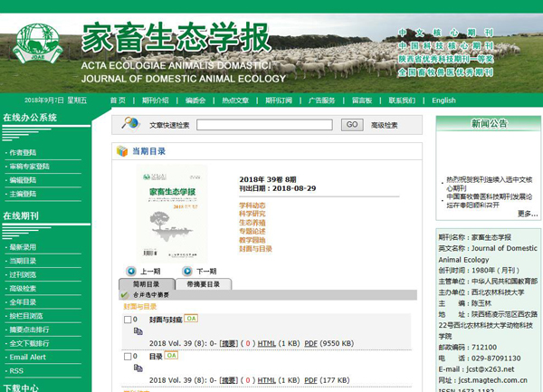Click the previous issue arrow icon
This screenshot has width=543, height=392.
tap(129, 271)
